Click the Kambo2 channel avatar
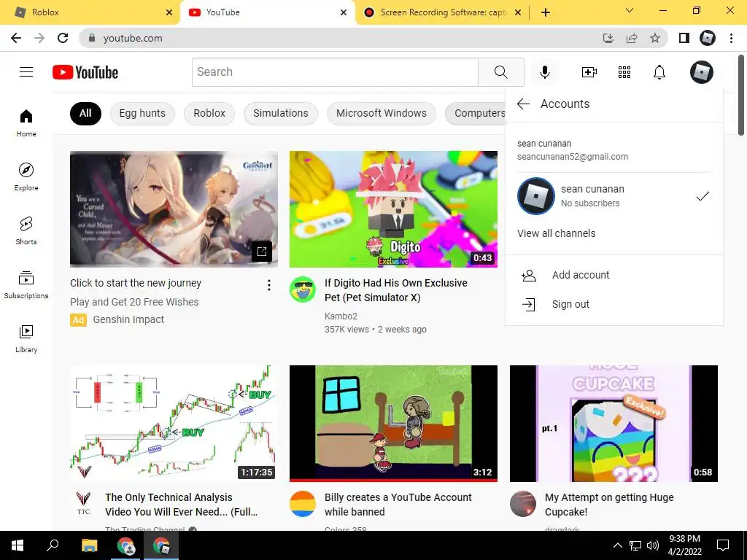 pyautogui.click(x=303, y=289)
